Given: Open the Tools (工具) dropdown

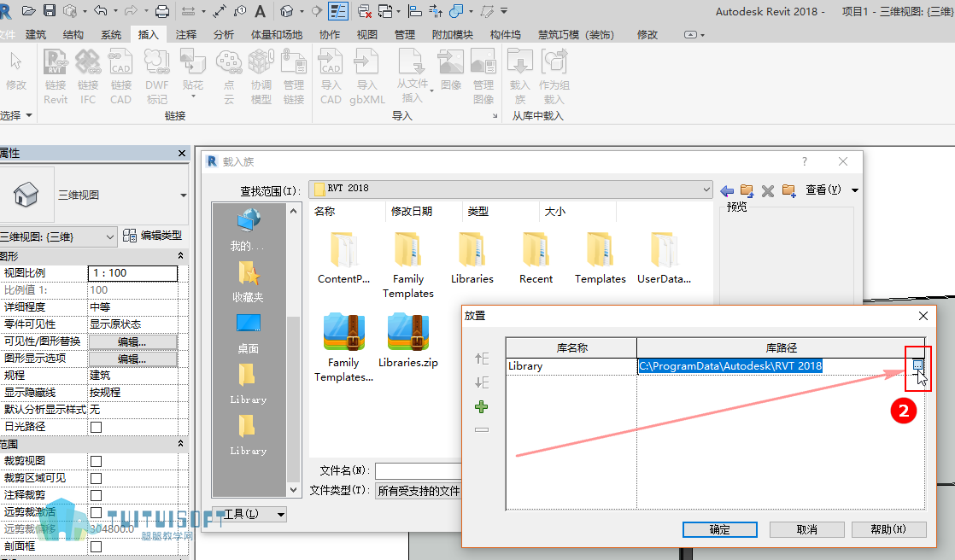Looking at the screenshot, I should (x=249, y=514).
